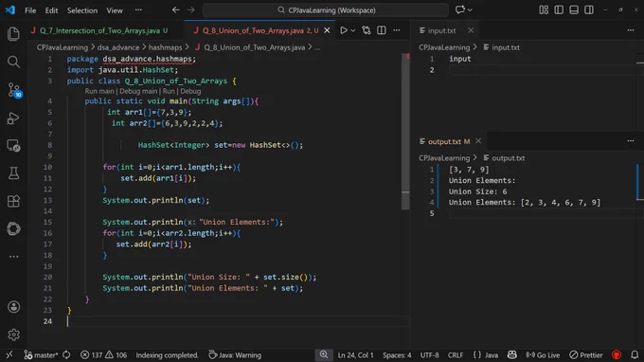
Task: Click CPJavaLearning breadcrumb in Java editor
Action: point(62,47)
